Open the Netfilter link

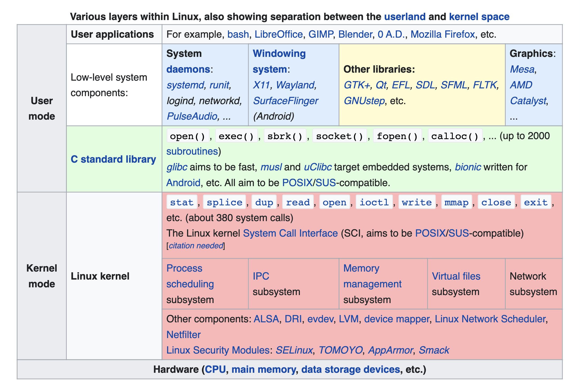[x=183, y=335]
